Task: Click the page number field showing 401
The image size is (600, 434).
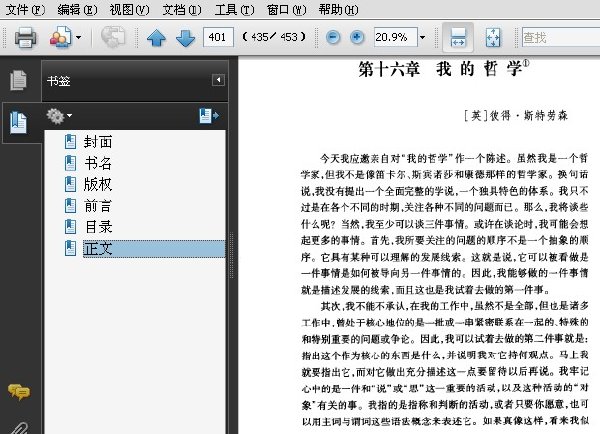Action: (218, 37)
